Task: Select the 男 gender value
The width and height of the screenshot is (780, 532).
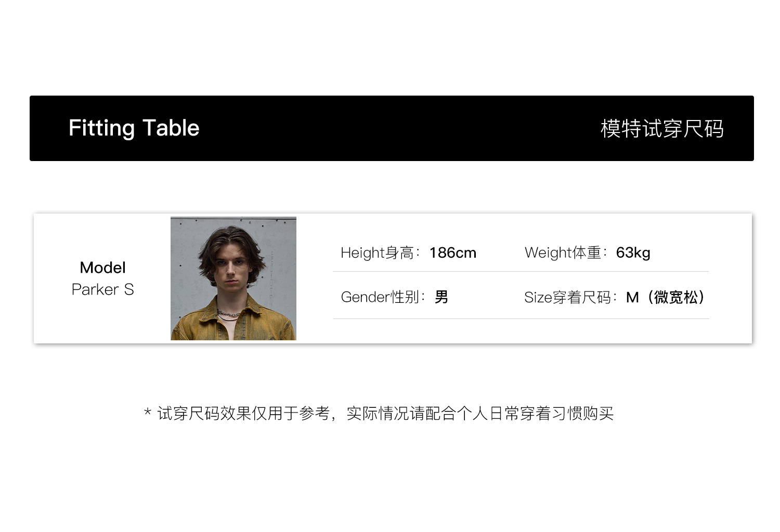Action: pyautogui.click(x=441, y=297)
